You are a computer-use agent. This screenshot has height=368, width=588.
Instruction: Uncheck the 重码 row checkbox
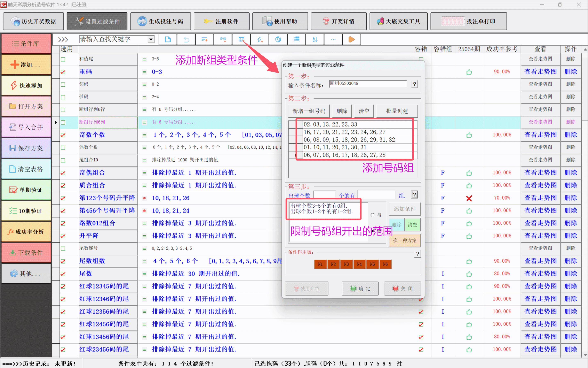(63, 72)
